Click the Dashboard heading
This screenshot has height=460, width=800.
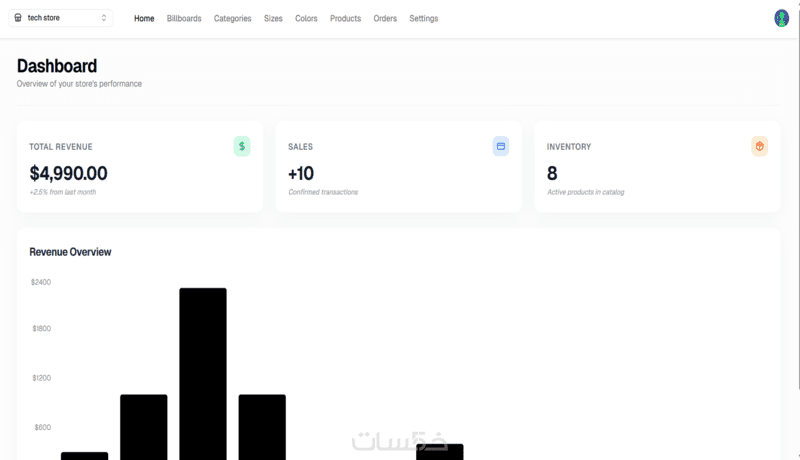(57, 66)
